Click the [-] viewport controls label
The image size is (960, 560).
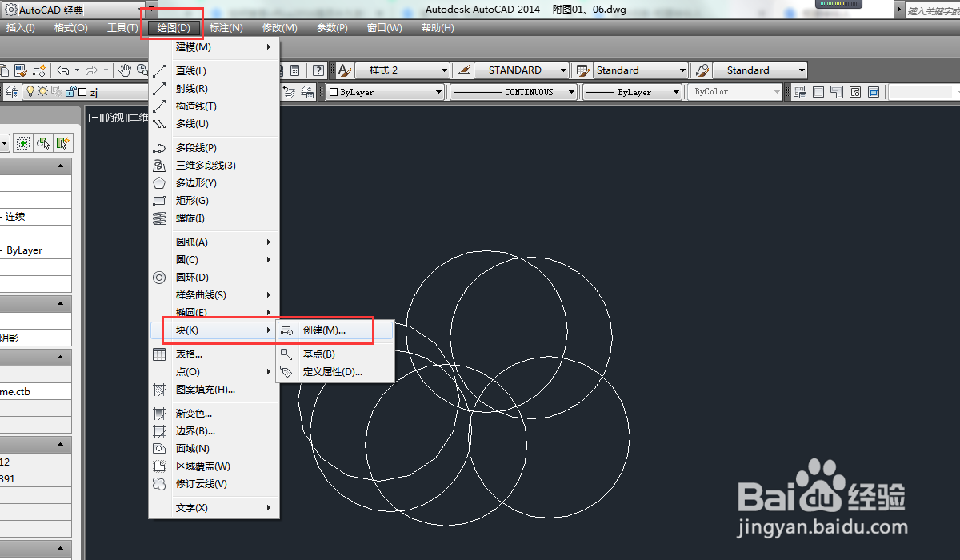94,118
